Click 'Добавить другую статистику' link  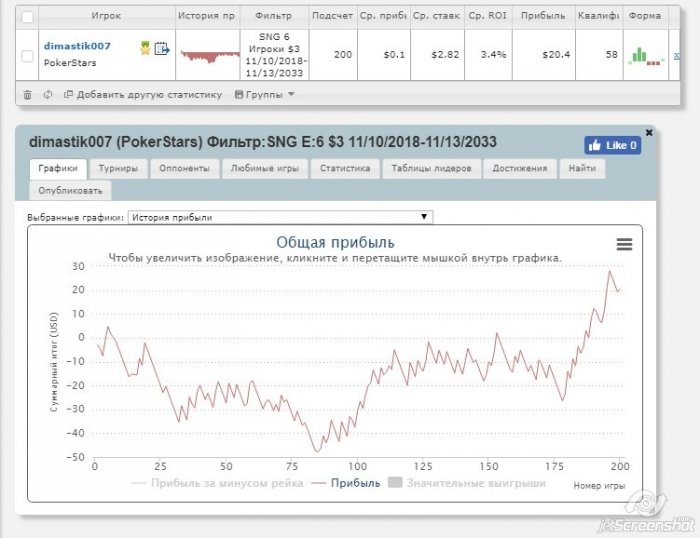point(143,95)
